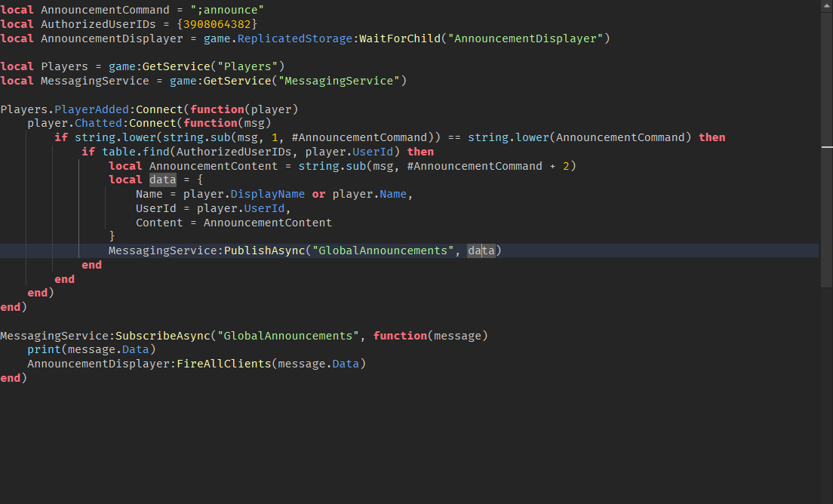The height and width of the screenshot is (504, 833).
Task: Click PublishAsync on the highlighted line
Action: [x=264, y=250]
